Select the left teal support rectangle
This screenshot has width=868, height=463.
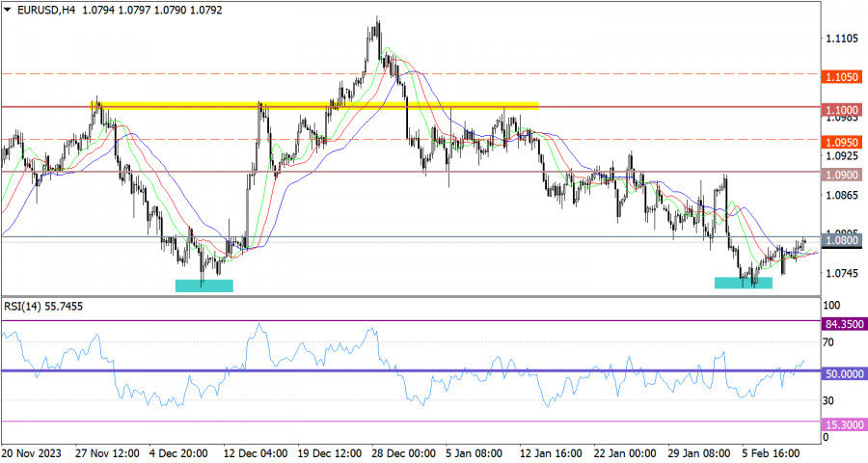point(204,286)
